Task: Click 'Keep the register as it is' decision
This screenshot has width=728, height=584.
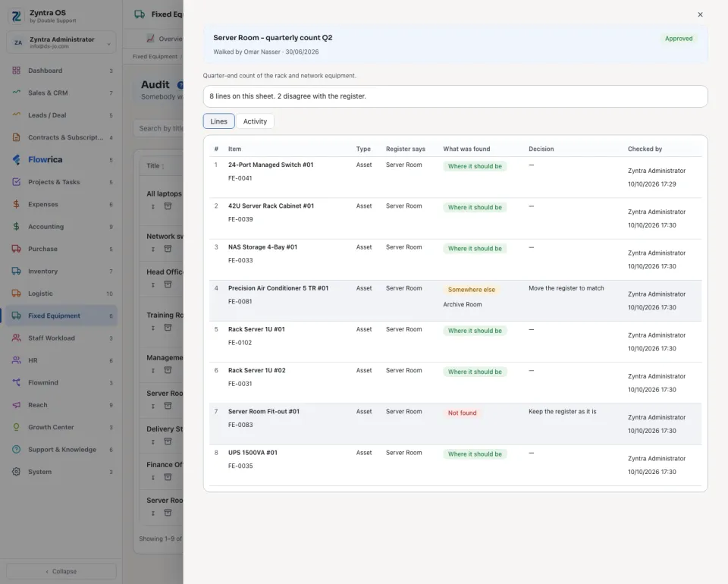Action: point(562,412)
